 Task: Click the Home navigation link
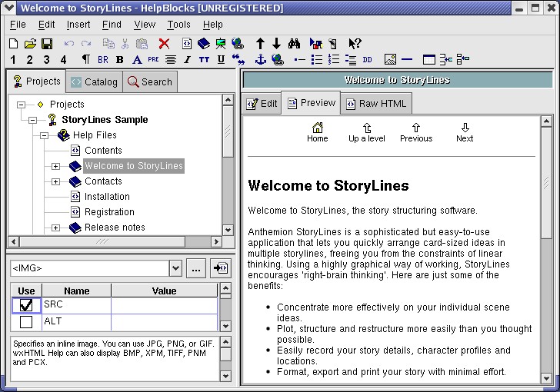[318, 132]
